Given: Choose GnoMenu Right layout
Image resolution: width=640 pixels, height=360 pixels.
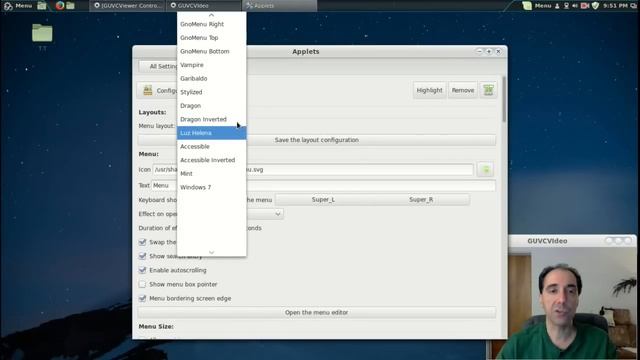Looking at the screenshot, I should [211, 24].
